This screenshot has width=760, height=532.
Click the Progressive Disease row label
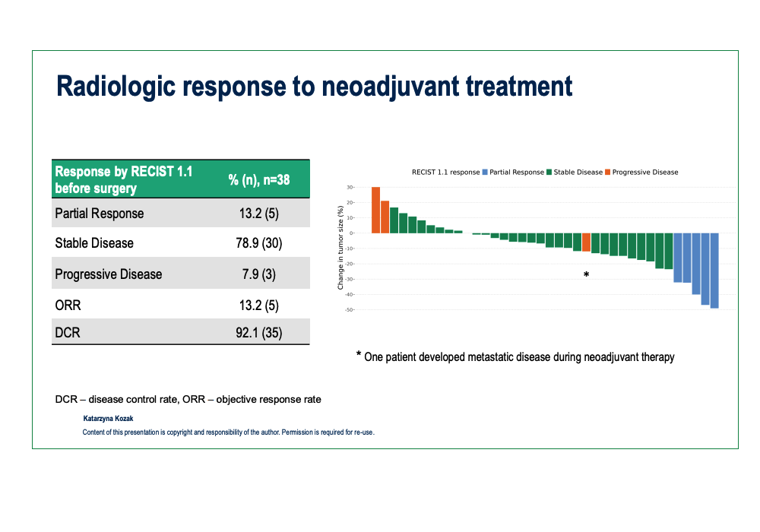click(x=109, y=274)
